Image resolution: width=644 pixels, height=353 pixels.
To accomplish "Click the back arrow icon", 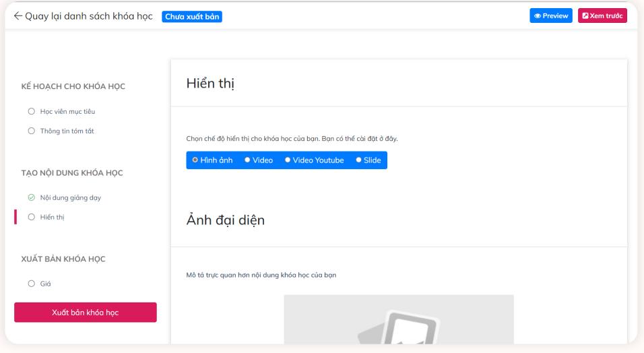I will (x=18, y=16).
